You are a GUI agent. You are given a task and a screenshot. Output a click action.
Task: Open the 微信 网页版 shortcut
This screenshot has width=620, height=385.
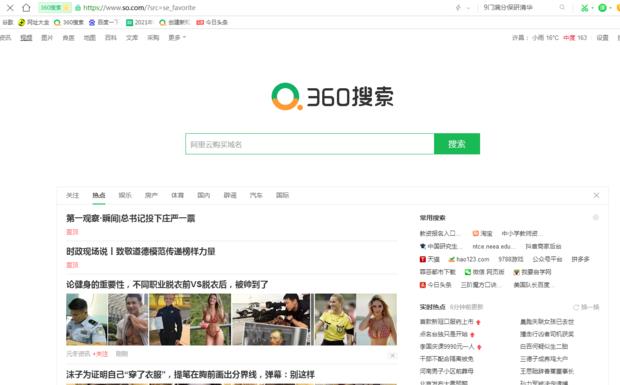[x=484, y=272]
